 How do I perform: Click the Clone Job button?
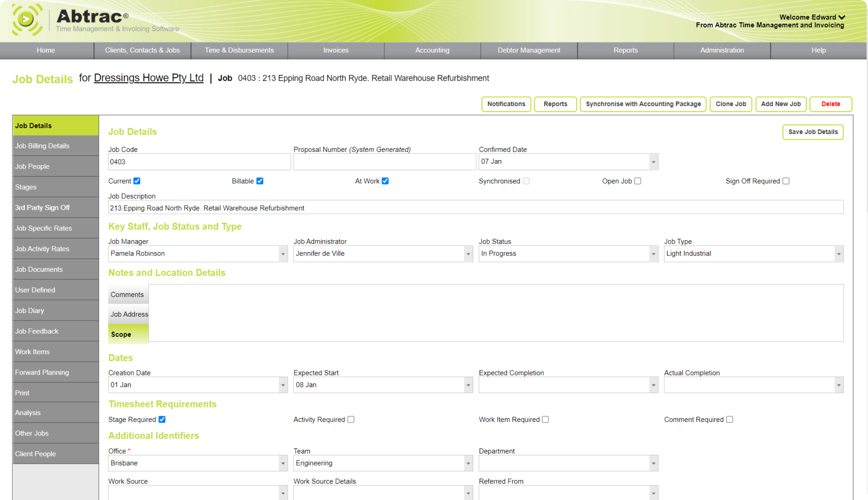click(x=731, y=104)
